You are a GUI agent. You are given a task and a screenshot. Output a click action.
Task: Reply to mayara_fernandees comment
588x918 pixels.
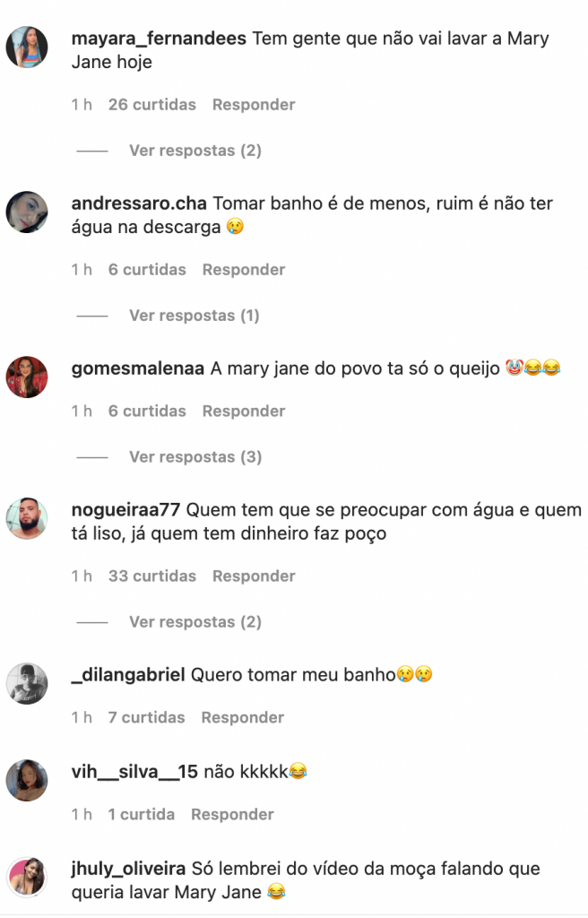pos(254,105)
